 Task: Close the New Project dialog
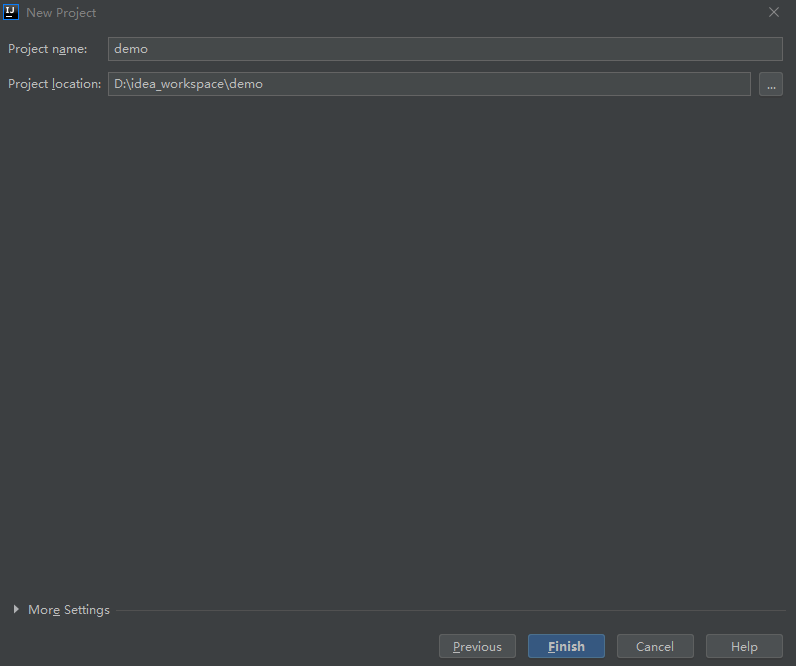point(774,12)
